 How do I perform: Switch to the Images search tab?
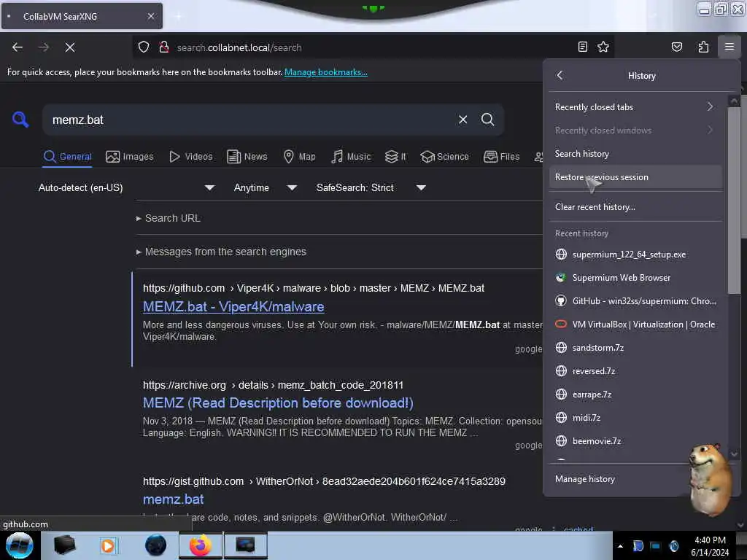pyautogui.click(x=130, y=156)
